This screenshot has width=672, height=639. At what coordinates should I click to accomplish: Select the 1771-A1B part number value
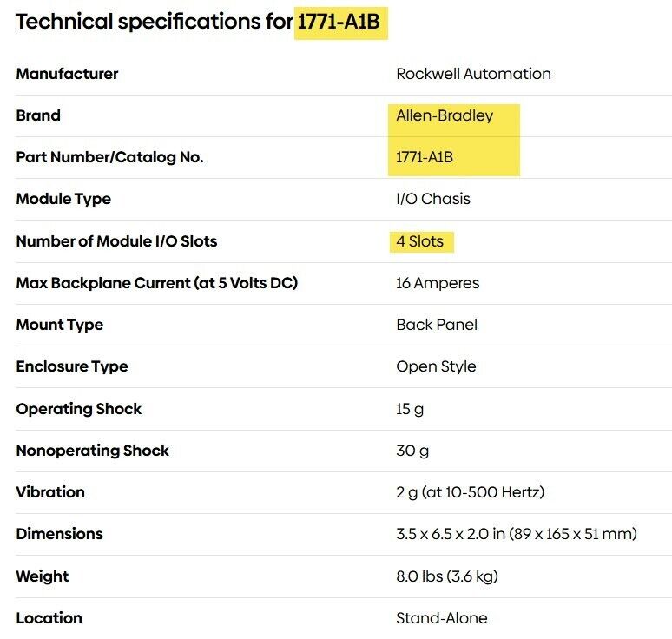coord(425,157)
